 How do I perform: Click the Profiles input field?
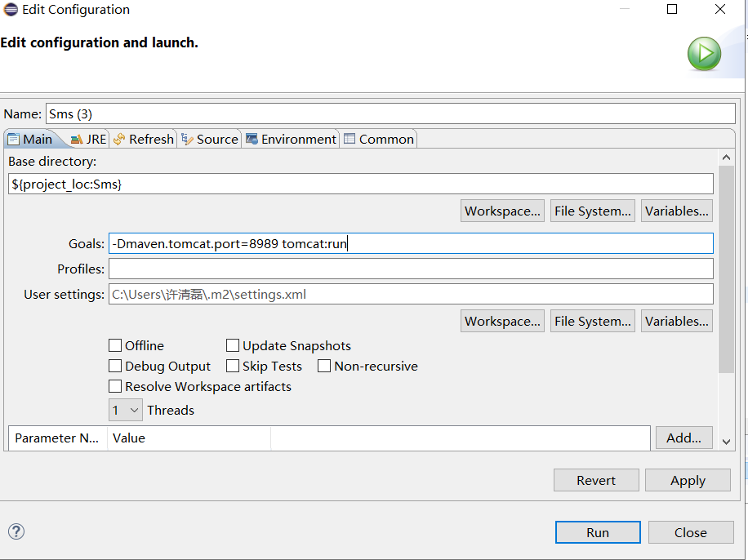point(411,269)
